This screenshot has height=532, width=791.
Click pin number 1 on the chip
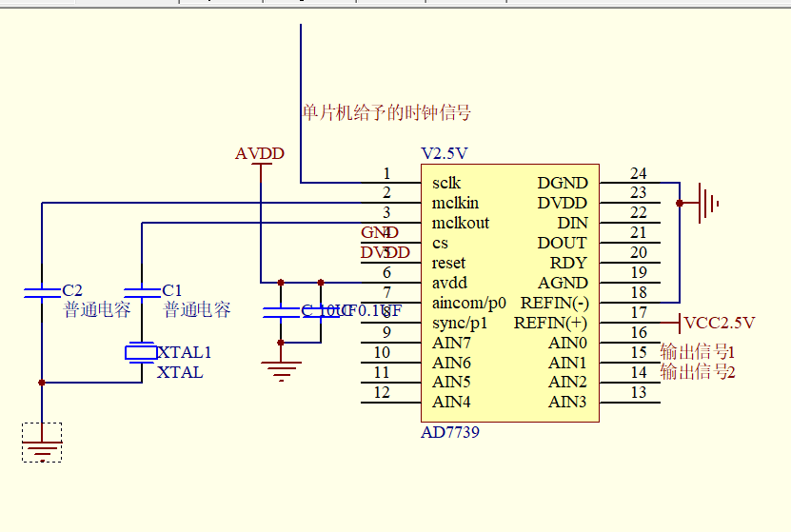pos(386,173)
